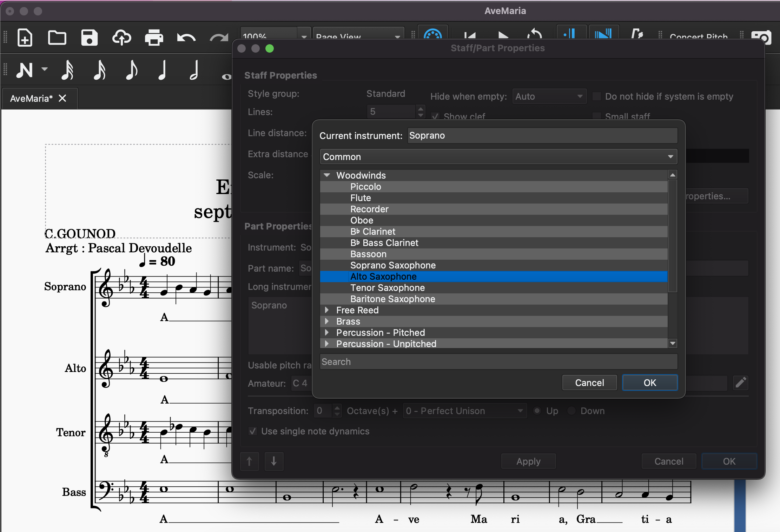The height and width of the screenshot is (532, 780).
Task: Click the upload to cloud icon
Action: coord(121,38)
